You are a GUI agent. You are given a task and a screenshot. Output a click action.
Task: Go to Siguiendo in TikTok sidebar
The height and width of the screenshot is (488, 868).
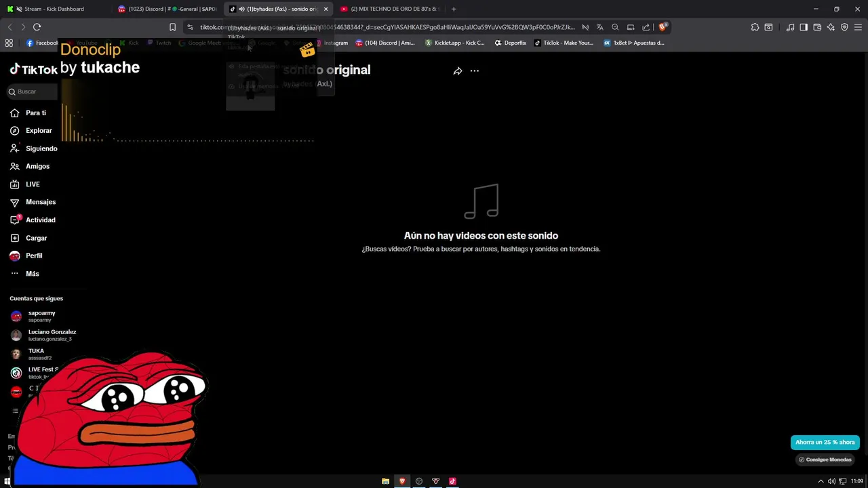click(x=33, y=148)
